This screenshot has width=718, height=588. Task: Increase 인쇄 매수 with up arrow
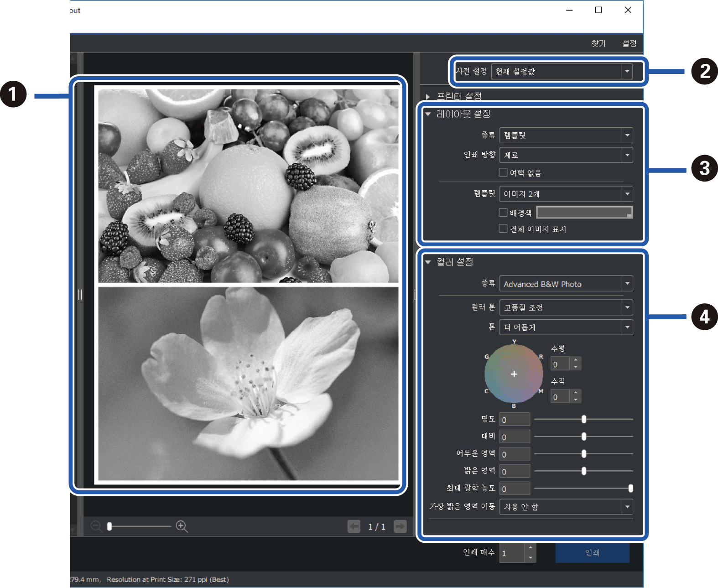[530, 548]
